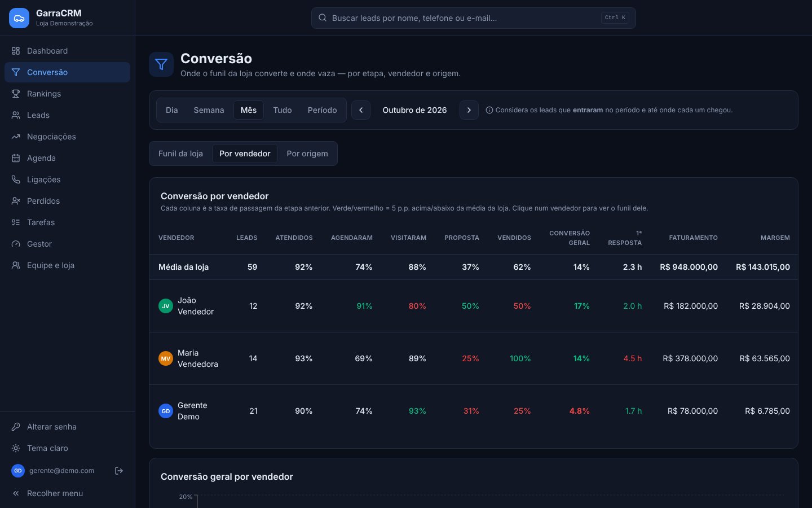Click the info icon before Considera os leads

(x=489, y=110)
